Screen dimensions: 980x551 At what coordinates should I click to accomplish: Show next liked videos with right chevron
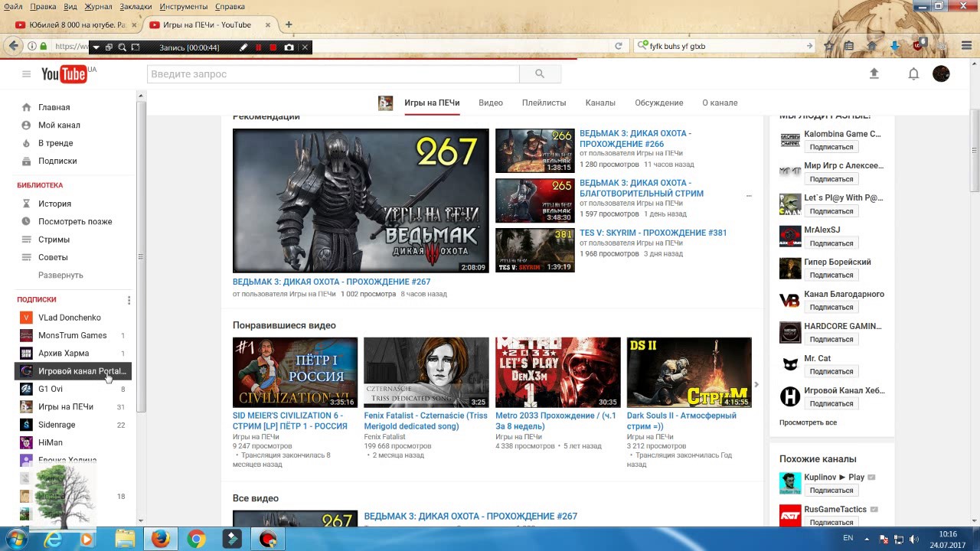[x=756, y=384]
